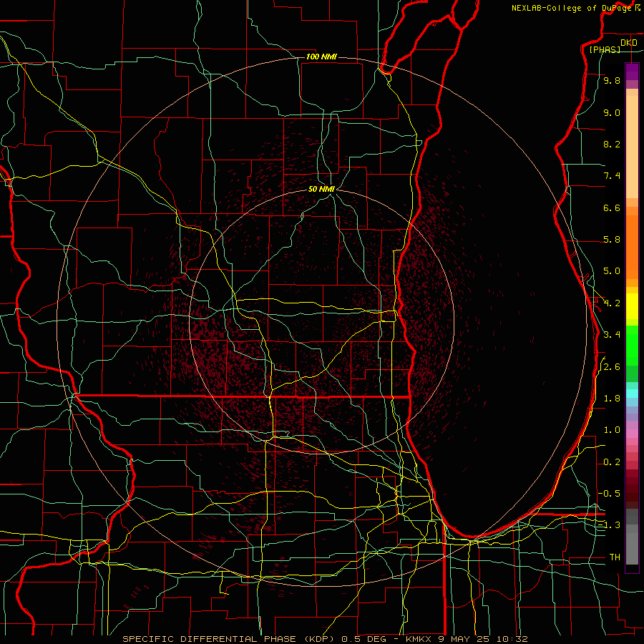Click the bright green color bar segment
This screenshot has width=644, height=644.
click(x=632, y=345)
